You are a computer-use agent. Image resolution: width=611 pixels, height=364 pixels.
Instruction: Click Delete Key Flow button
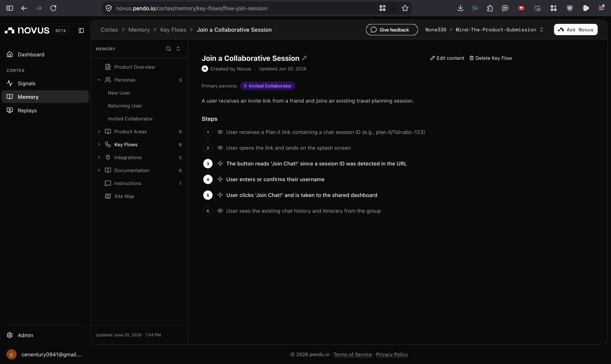coord(491,58)
